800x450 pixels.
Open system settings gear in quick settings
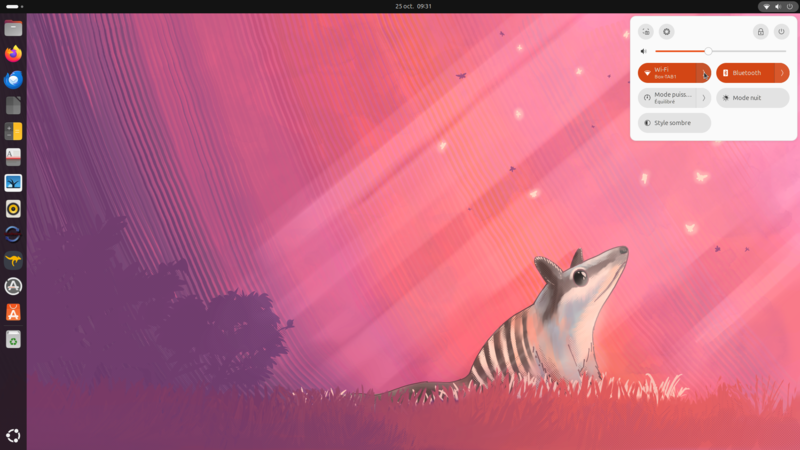click(666, 32)
